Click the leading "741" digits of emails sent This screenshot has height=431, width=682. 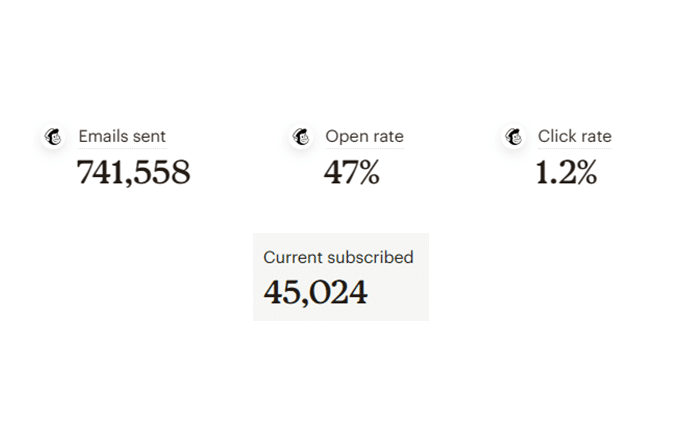(x=101, y=173)
